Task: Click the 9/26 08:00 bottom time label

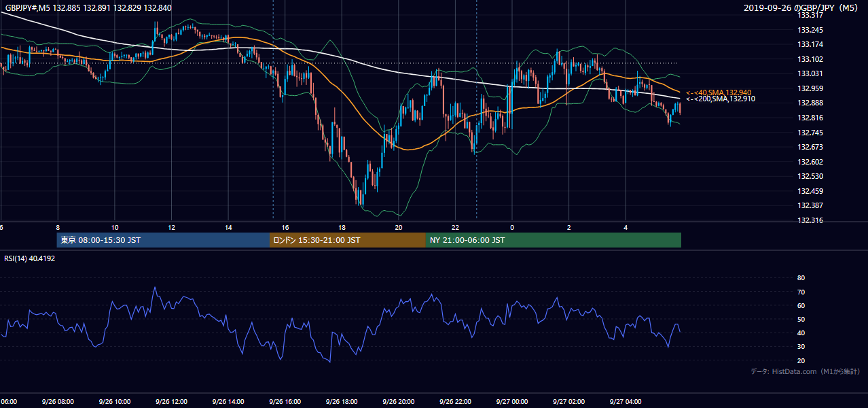Action: [x=57, y=402]
